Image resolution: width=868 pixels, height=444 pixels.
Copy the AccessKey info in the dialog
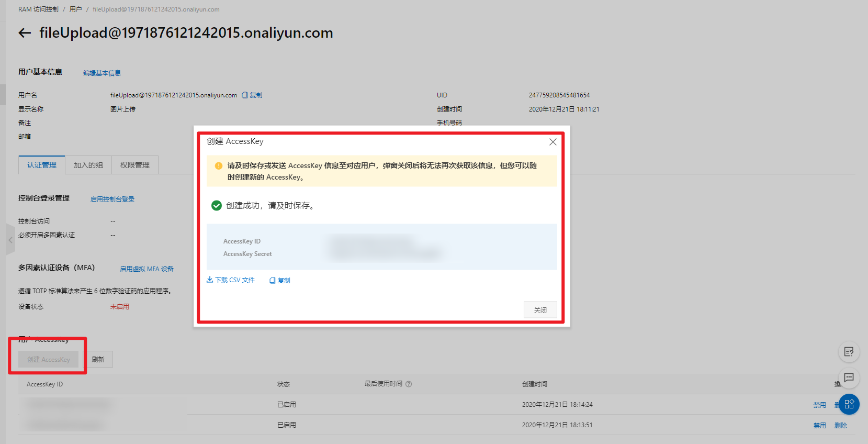pyautogui.click(x=279, y=281)
